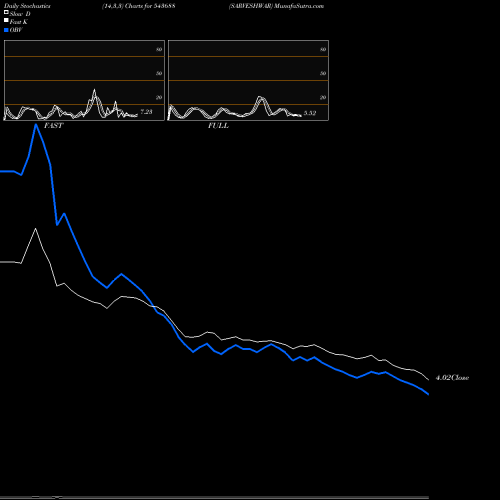Click the blue OBV legend swatch
Image resolution: width=500 pixels, height=500 pixels.
click(x=6, y=30)
